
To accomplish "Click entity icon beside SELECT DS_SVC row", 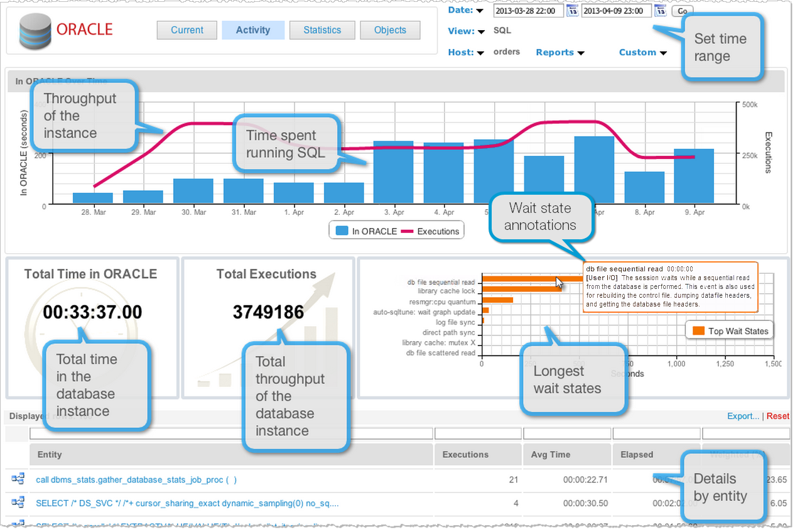I will point(18,502).
